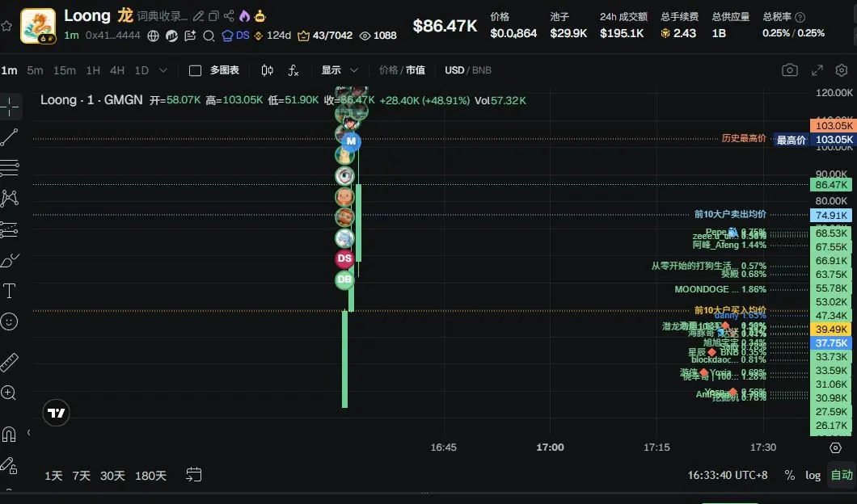The width and height of the screenshot is (857, 504).
Task: Select the forecasting and measurement tool
Action: click(9, 230)
